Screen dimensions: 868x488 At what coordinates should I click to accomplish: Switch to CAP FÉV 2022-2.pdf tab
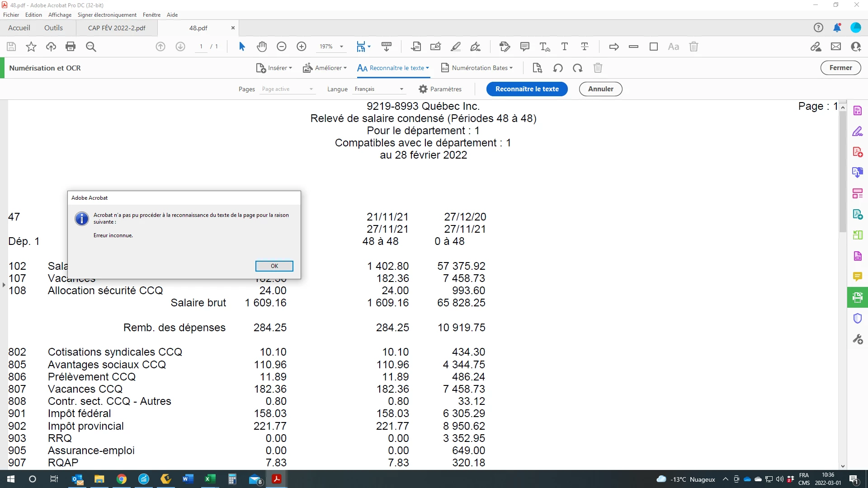pos(117,28)
